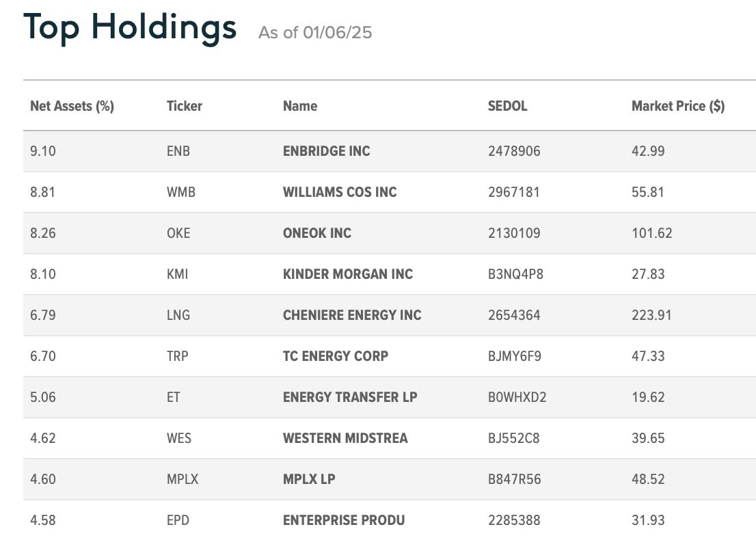The width and height of the screenshot is (756, 540).
Task: Click the Name column header
Action: coord(300,106)
